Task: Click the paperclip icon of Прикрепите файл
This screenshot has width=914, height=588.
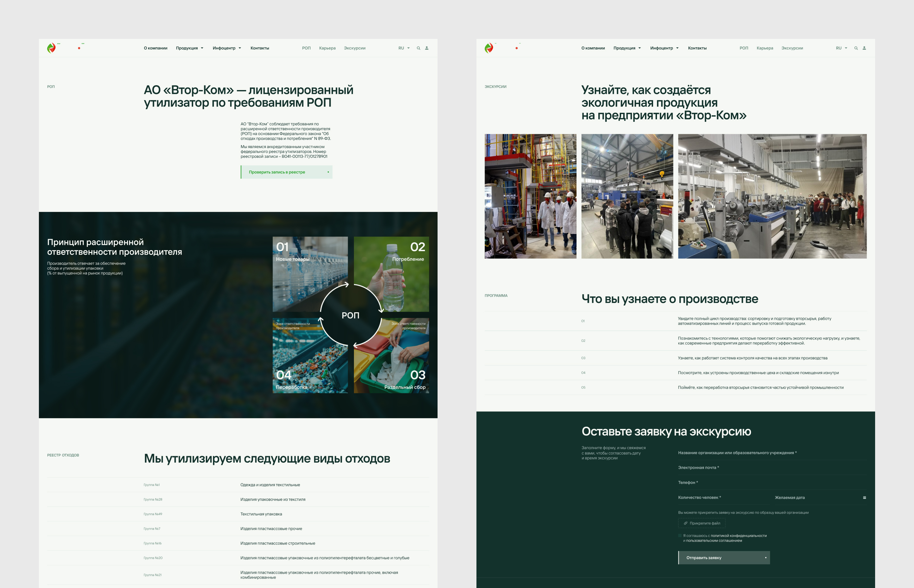Action: (685, 523)
